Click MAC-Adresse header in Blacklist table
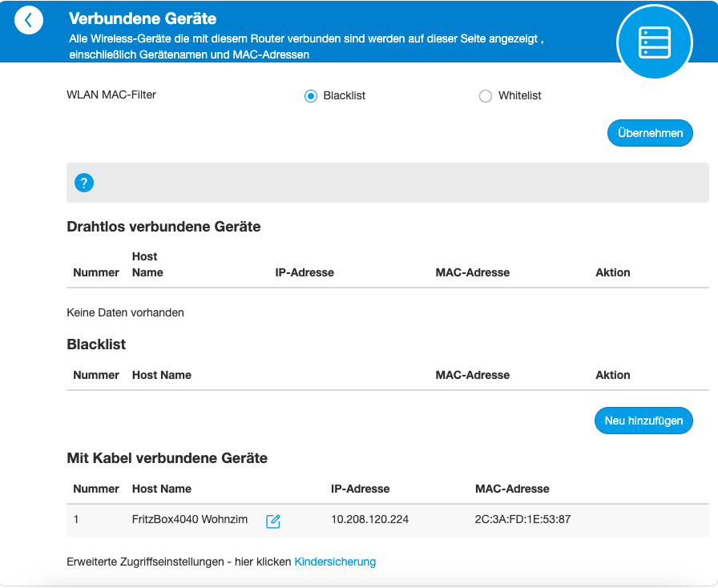718x588 pixels. tap(472, 375)
